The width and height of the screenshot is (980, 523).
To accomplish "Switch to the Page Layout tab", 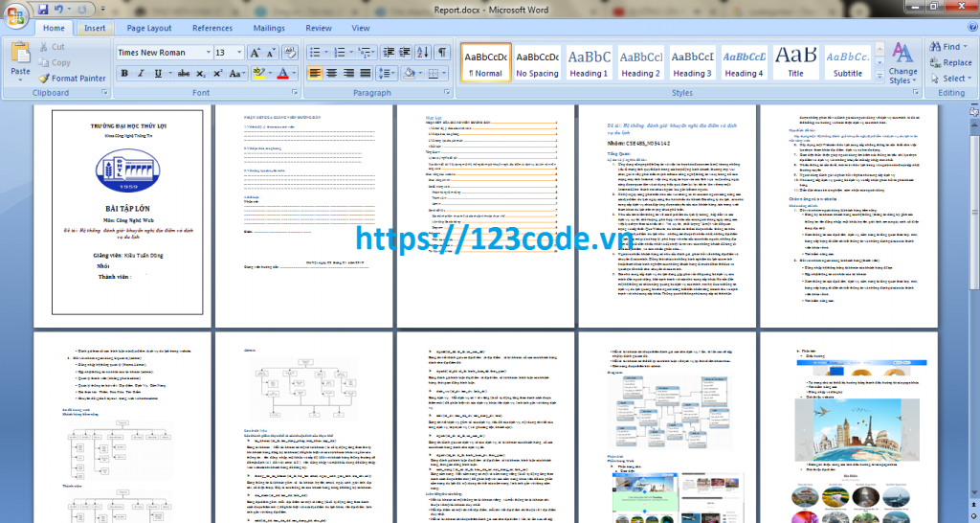I will coord(149,29).
